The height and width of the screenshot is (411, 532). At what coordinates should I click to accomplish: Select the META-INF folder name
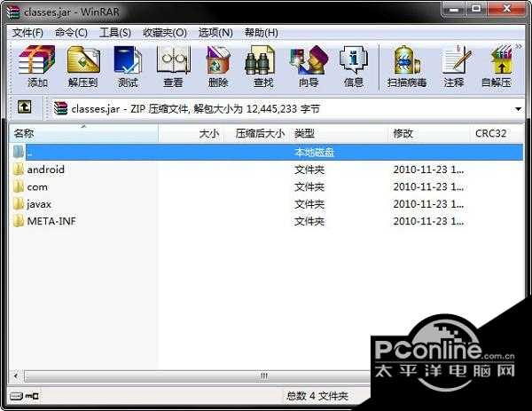coord(51,221)
